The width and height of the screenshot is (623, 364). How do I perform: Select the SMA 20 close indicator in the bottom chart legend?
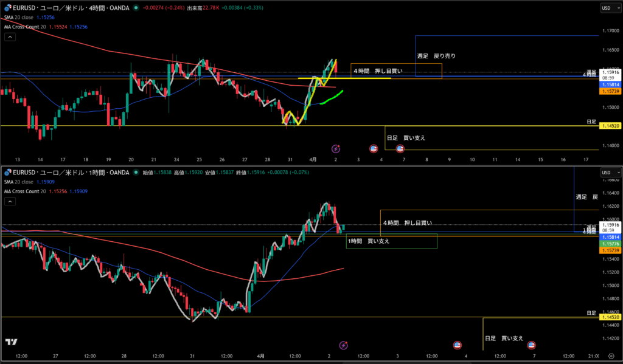[23, 182]
